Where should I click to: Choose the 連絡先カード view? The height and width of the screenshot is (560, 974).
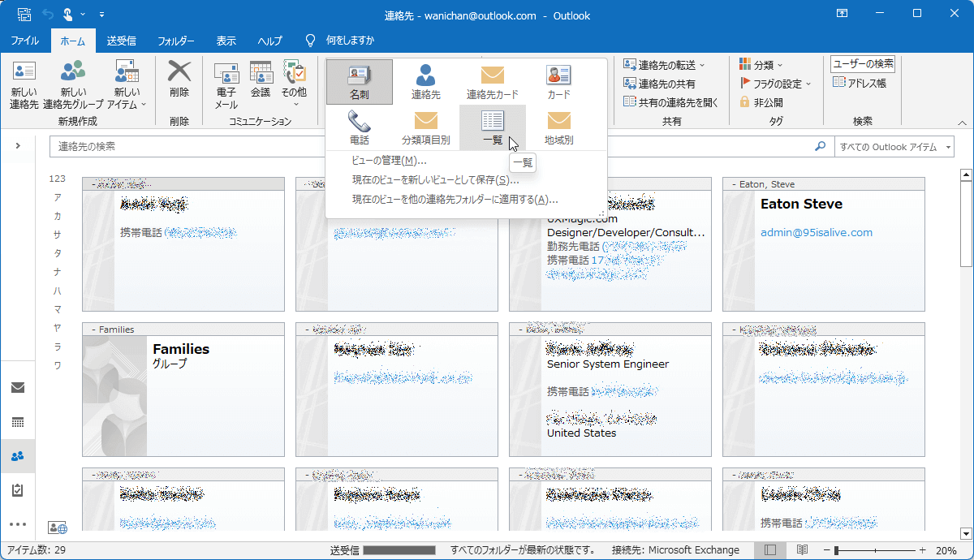pyautogui.click(x=492, y=82)
